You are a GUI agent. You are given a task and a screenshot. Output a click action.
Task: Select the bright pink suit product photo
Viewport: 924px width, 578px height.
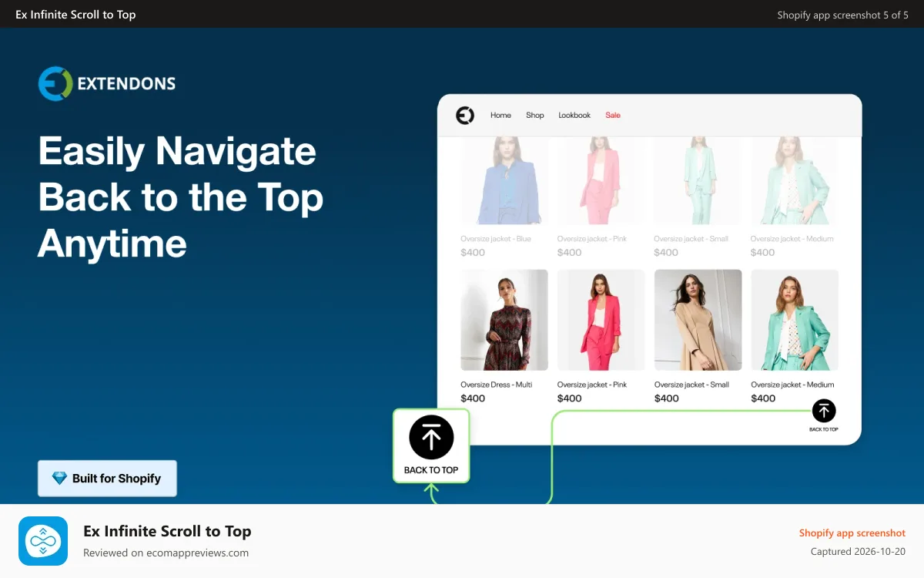pyautogui.click(x=601, y=320)
